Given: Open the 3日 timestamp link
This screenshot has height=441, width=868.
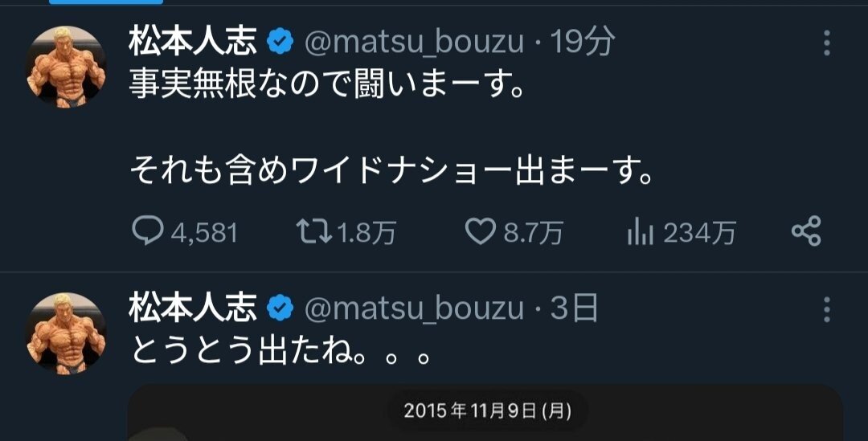Looking at the screenshot, I should tap(574, 309).
